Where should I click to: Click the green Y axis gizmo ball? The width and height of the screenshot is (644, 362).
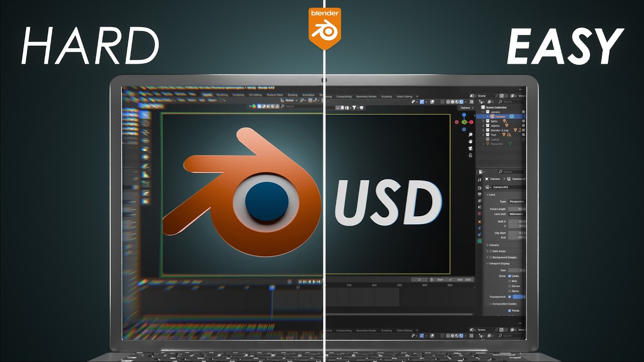464,122
